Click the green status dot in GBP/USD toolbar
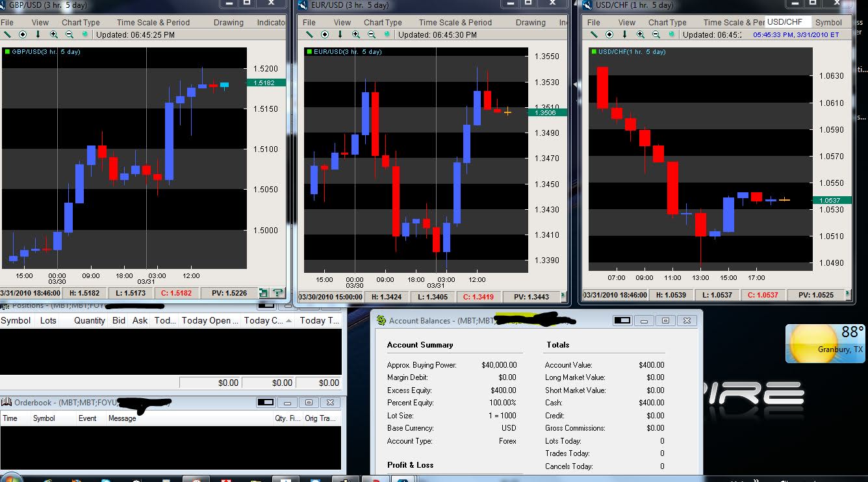 click(x=85, y=34)
